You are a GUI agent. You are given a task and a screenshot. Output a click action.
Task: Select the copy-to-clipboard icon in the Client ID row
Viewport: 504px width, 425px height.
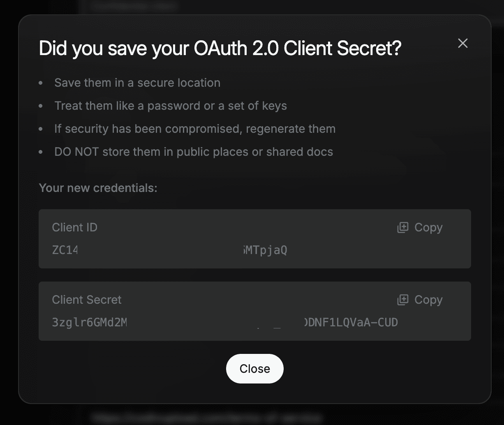(x=403, y=227)
